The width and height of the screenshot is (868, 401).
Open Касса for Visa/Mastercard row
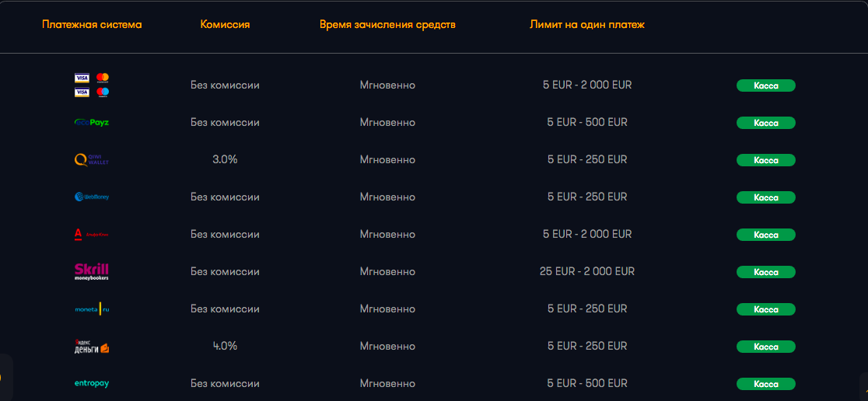tap(765, 85)
